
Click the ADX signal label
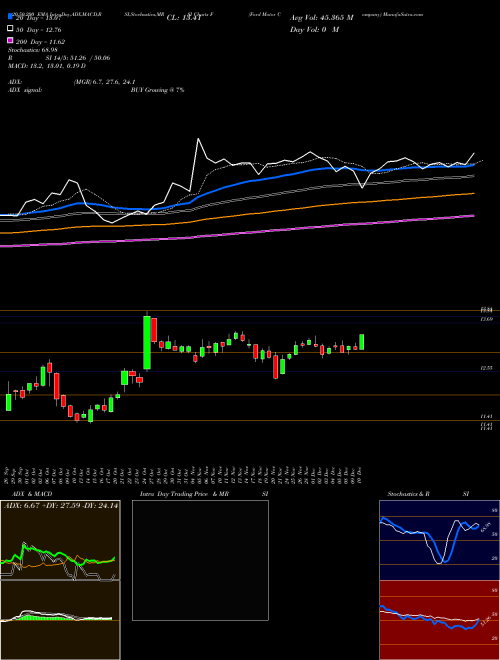tap(25, 90)
